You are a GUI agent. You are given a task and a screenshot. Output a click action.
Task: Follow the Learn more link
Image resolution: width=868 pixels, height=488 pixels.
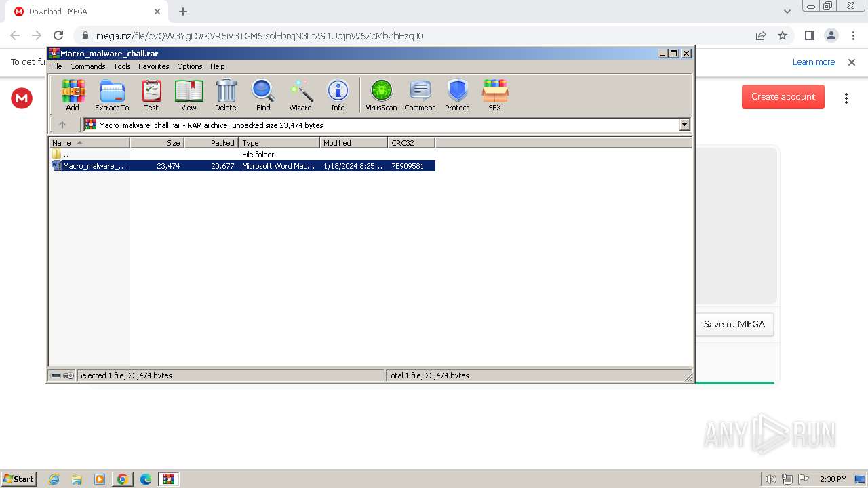[x=814, y=62]
